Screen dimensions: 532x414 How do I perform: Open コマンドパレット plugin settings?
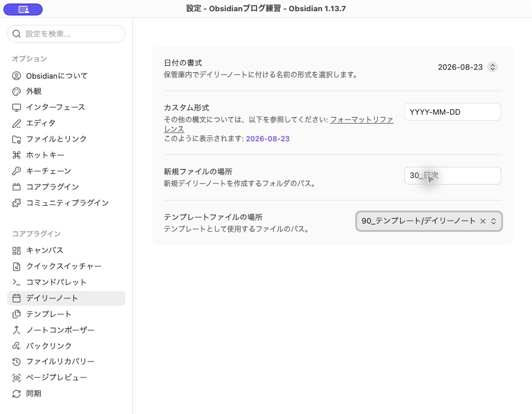click(x=66, y=282)
